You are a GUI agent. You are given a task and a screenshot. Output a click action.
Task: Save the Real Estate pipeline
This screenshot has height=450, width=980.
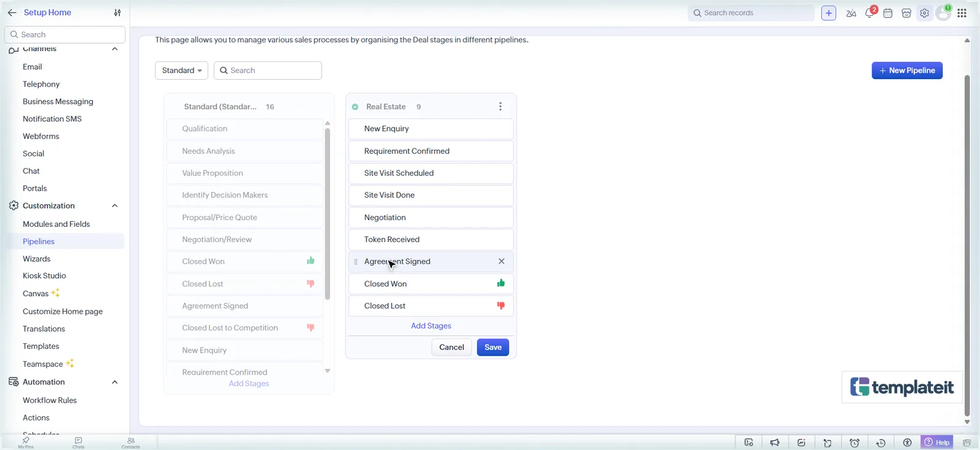pos(493,347)
